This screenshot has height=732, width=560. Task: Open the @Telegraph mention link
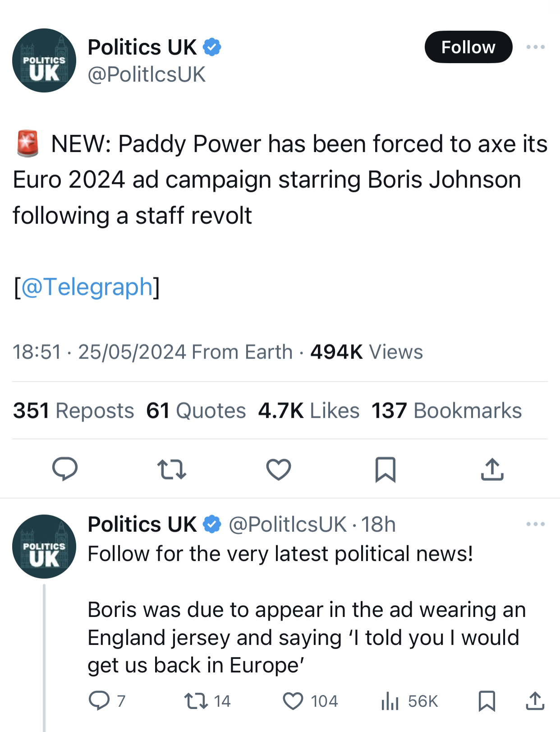click(x=87, y=287)
